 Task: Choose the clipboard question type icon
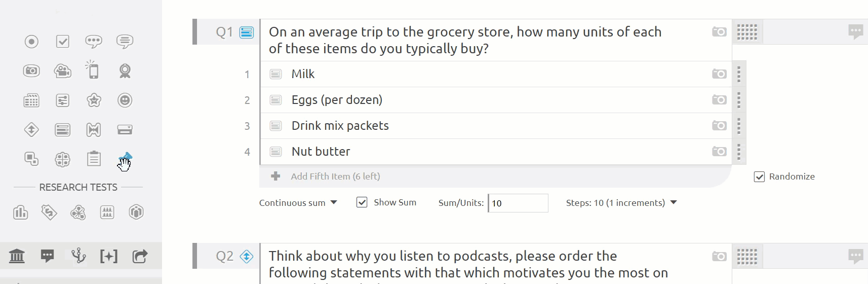(94, 159)
